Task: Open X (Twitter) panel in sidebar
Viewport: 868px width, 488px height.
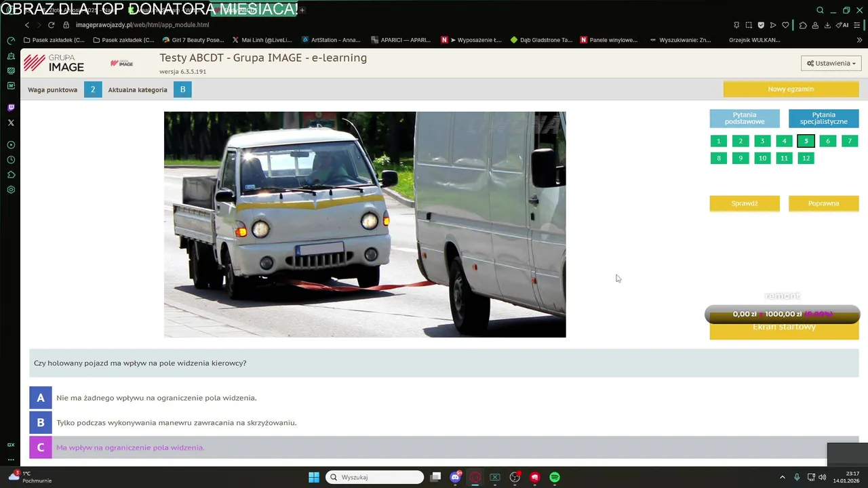Action: pyautogui.click(x=11, y=123)
